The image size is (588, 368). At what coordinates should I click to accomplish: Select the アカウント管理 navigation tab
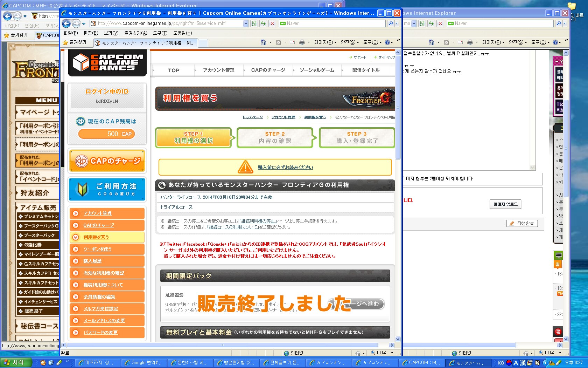tap(219, 70)
